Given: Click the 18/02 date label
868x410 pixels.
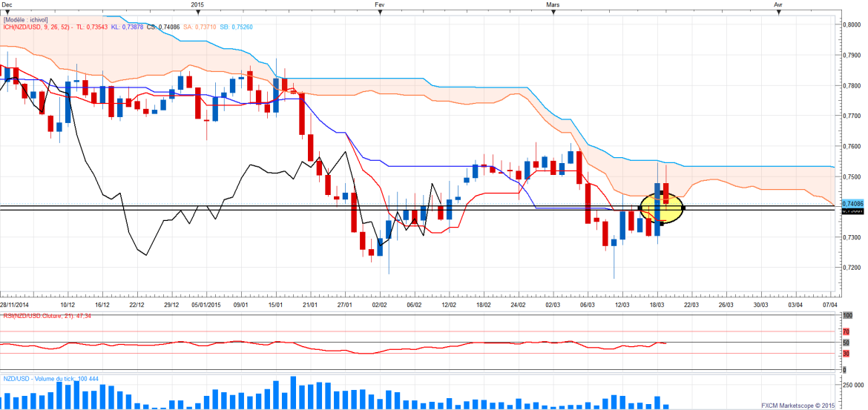Looking at the screenshot, I should (x=484, y=305).
